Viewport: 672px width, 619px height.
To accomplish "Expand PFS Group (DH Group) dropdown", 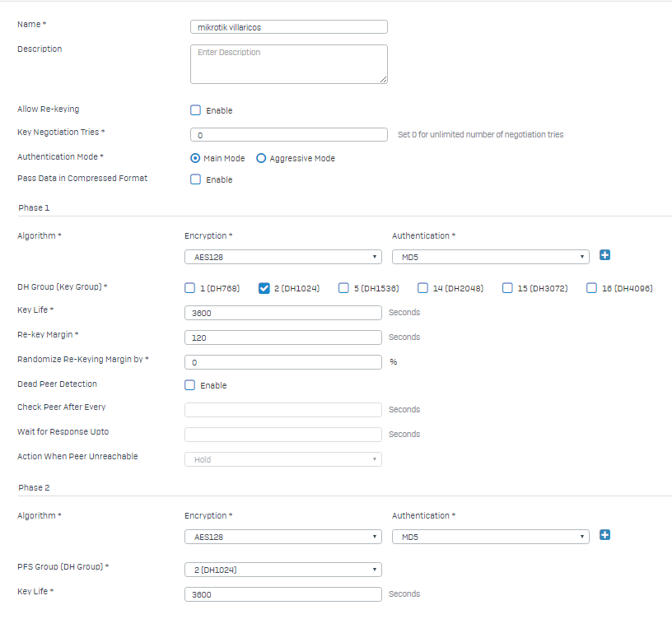I will point(283,570).
